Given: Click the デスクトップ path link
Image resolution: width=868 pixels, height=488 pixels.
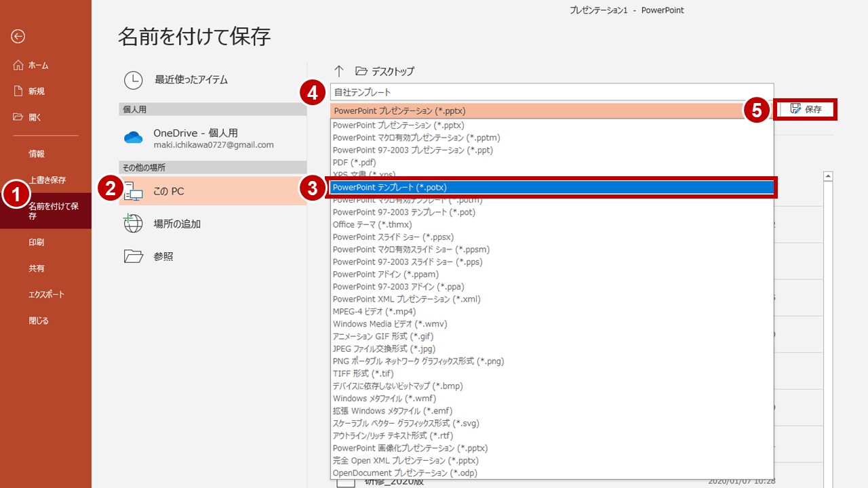Looking at the screenshot, I should [393, 71].
